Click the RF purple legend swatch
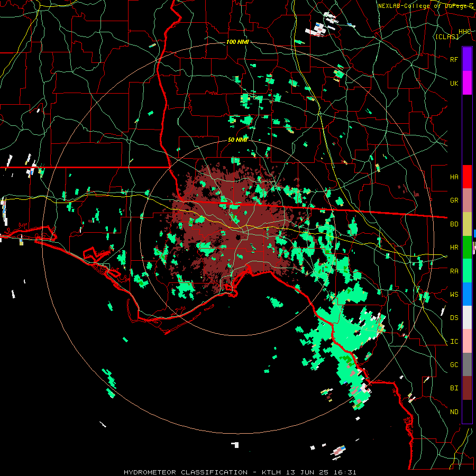 tap(467, 59)
